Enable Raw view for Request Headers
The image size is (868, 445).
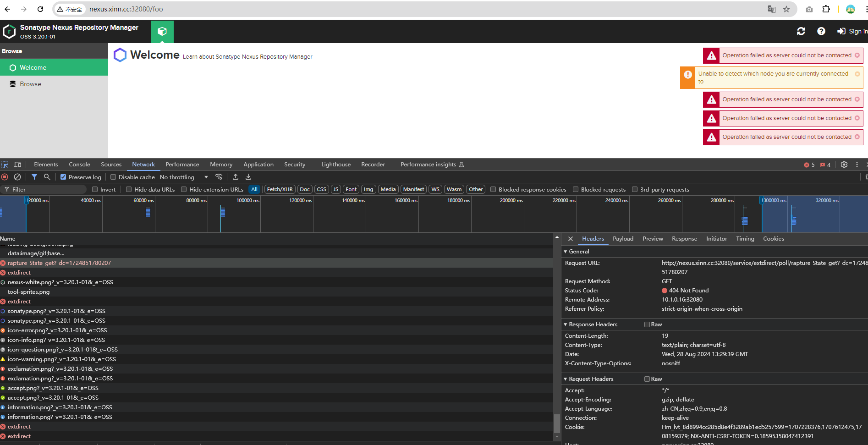coord(647,379)
